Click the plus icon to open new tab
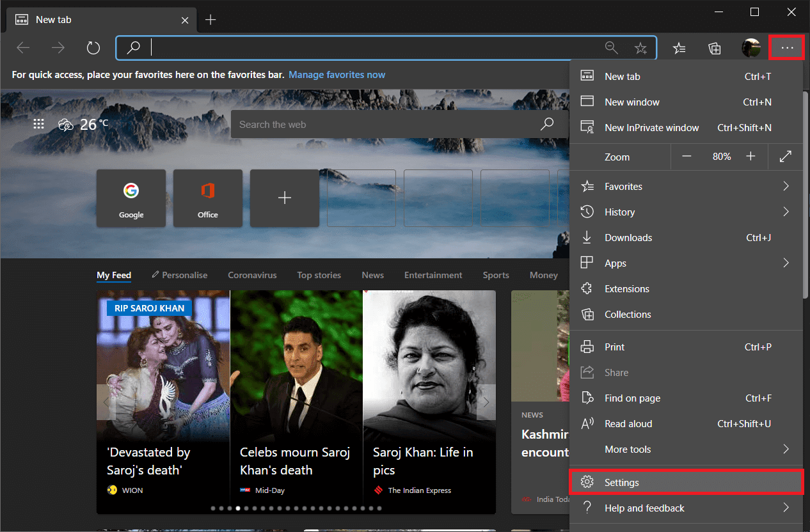 (210, 20)
